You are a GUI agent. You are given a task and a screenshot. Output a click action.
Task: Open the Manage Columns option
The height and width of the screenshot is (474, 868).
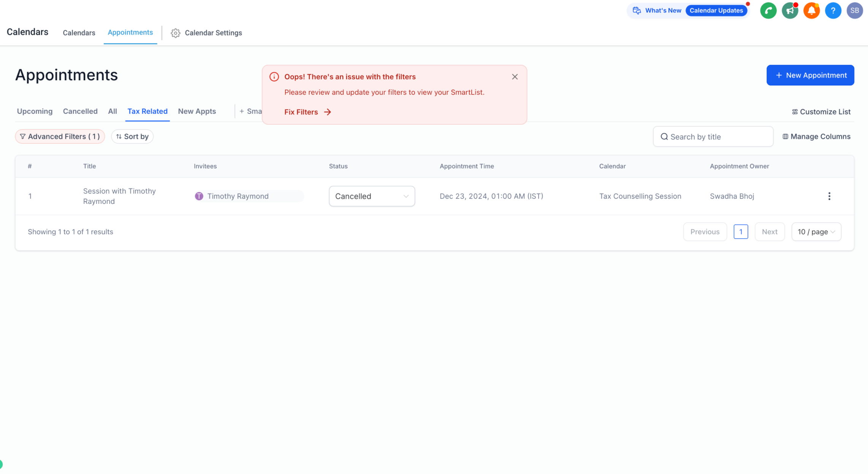tap(816, 137)
